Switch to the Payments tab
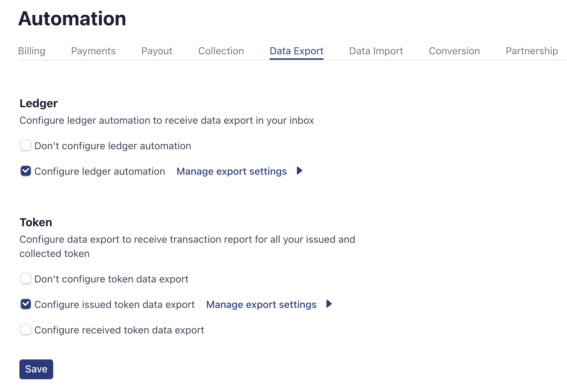This screenshot has width=567, height=392. [x=93, y=51]
